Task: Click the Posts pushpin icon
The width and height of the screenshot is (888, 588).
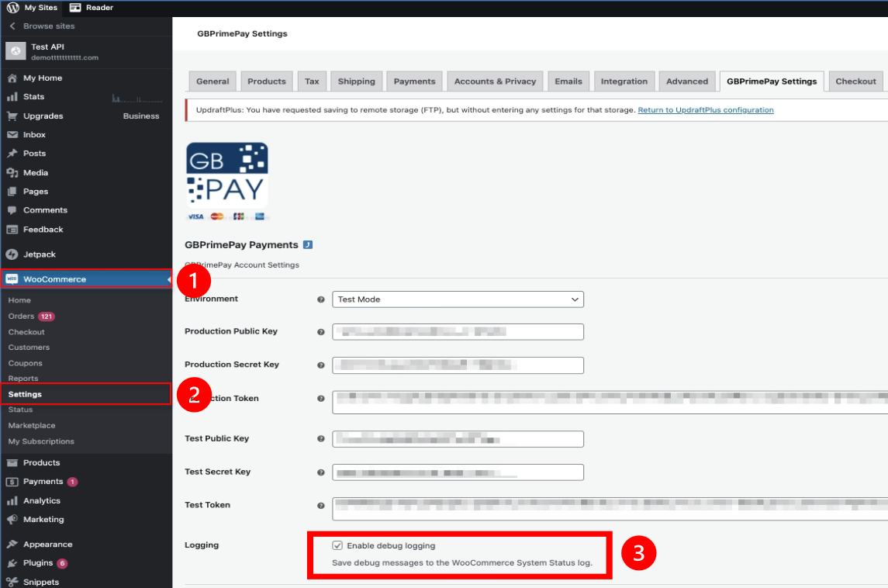Action: [x=12, y=154]
